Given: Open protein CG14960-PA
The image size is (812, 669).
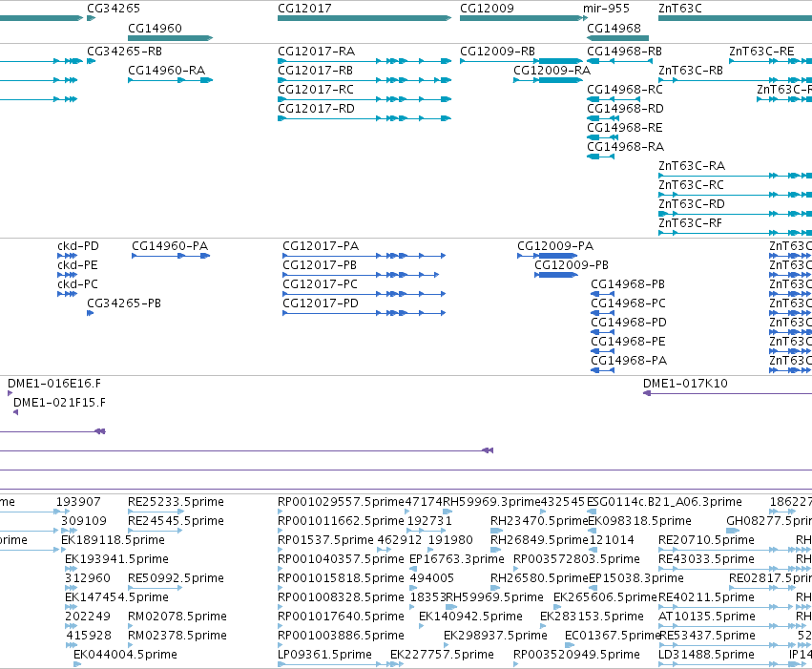Looking at the screenshot, I should [170, 246].
